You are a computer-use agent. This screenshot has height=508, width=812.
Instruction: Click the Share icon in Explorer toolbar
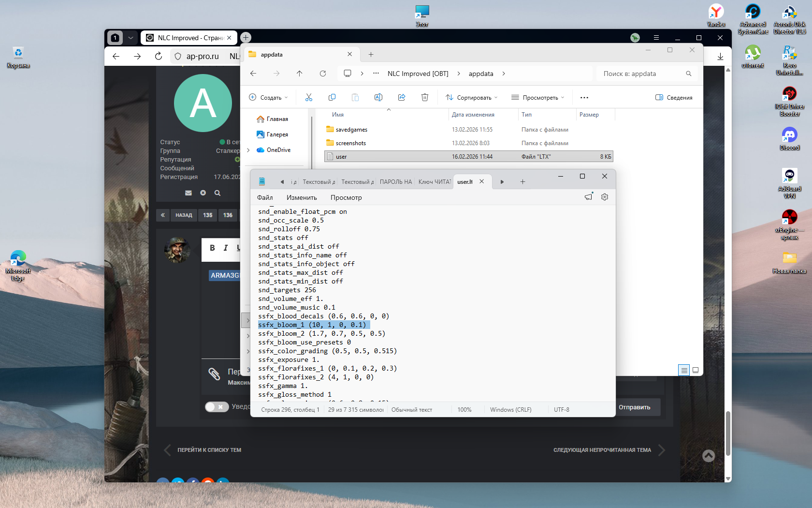[402, 97]
